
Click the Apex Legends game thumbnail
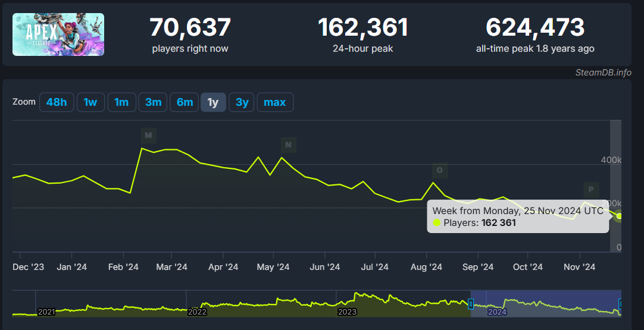[x=58, y=34]
